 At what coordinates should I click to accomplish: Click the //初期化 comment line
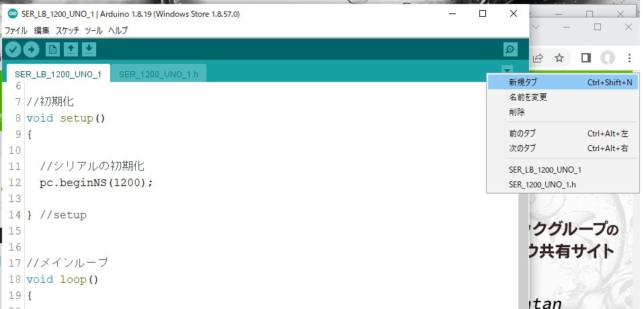[50, 102]
